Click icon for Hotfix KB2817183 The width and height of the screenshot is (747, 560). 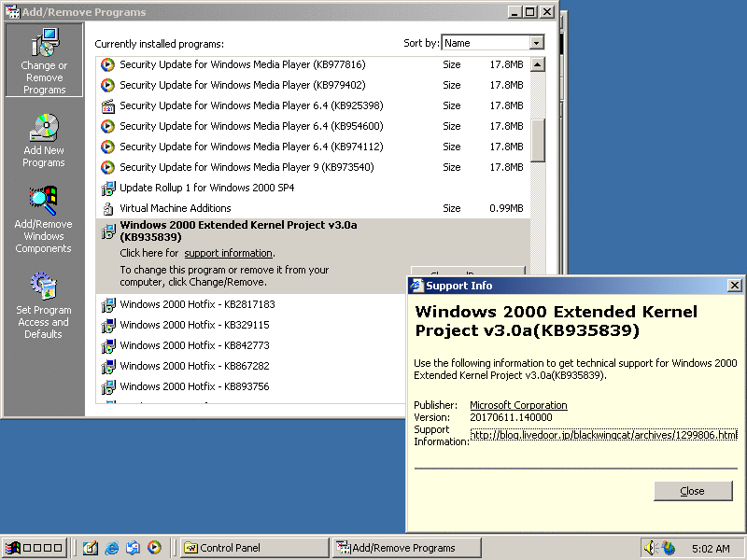point(108,305)
